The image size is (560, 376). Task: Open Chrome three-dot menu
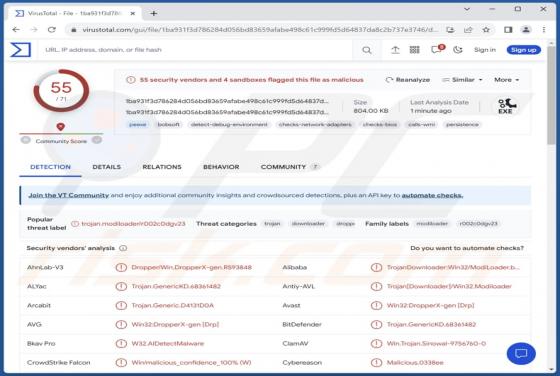coord(544,30)
